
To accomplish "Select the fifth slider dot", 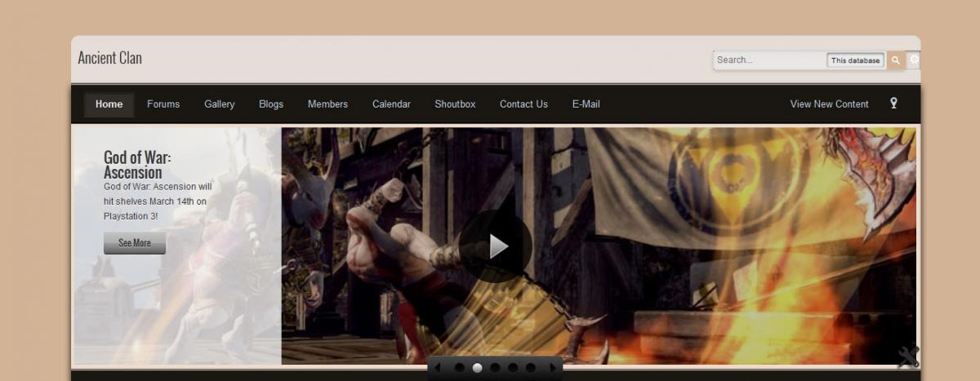I will click(531, 368).
